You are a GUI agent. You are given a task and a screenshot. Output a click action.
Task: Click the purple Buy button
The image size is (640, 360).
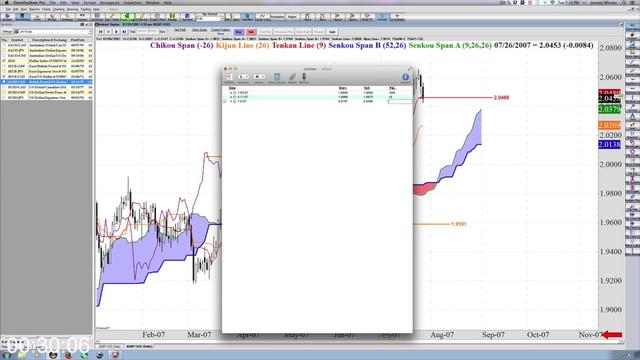click(x=239, y=32)
